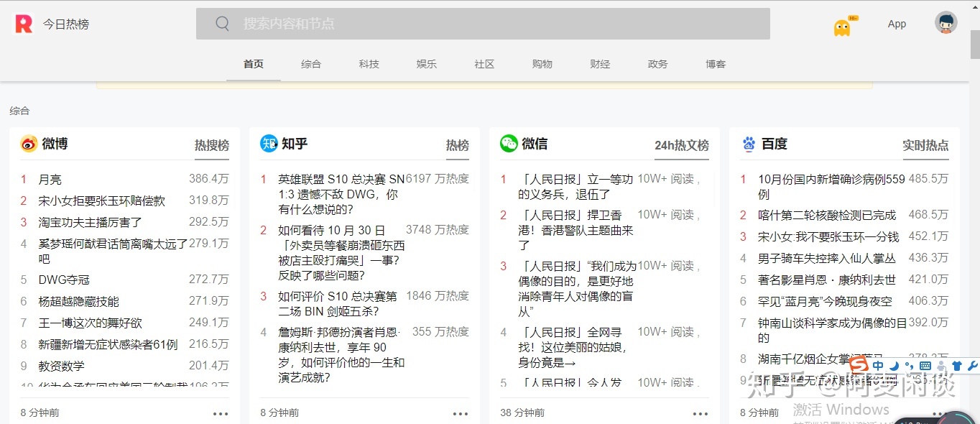Toggle Sogou half-width moon icon
The image size is (980, 424).
click(x=895, y=367)
